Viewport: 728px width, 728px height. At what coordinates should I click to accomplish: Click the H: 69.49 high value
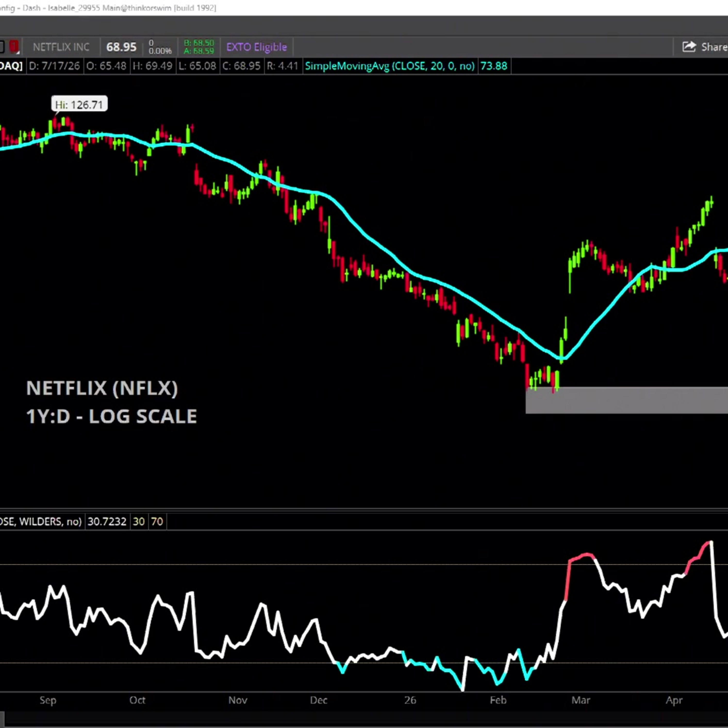153,66
